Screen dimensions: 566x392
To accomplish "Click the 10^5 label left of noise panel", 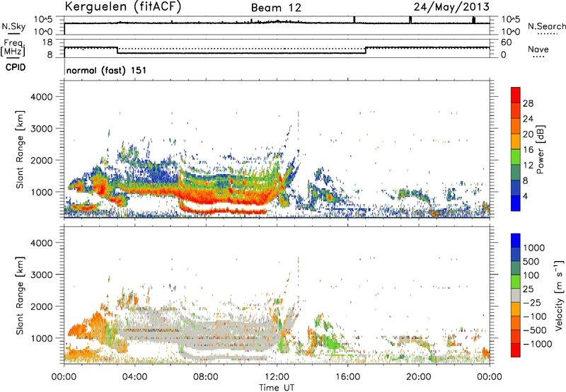I will 43,20.
